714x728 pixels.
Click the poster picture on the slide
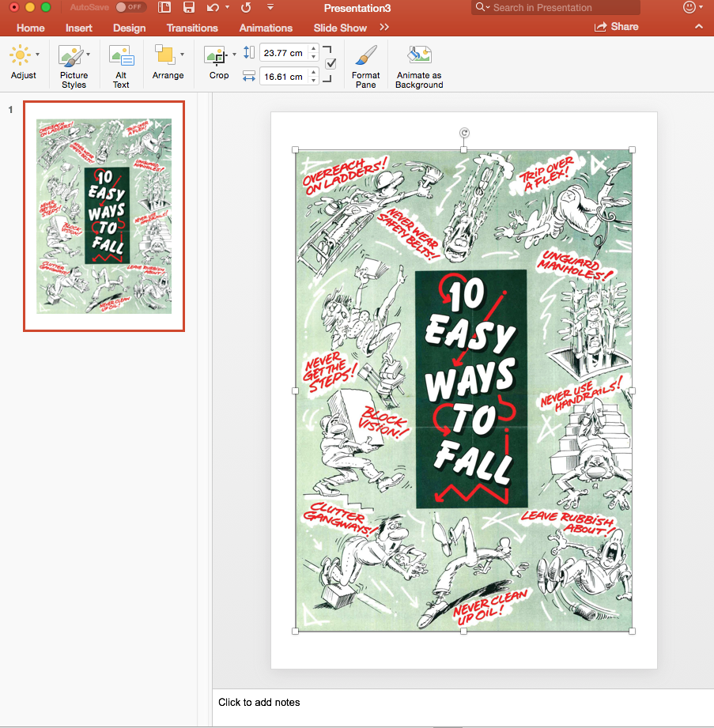tap(463, 390)
